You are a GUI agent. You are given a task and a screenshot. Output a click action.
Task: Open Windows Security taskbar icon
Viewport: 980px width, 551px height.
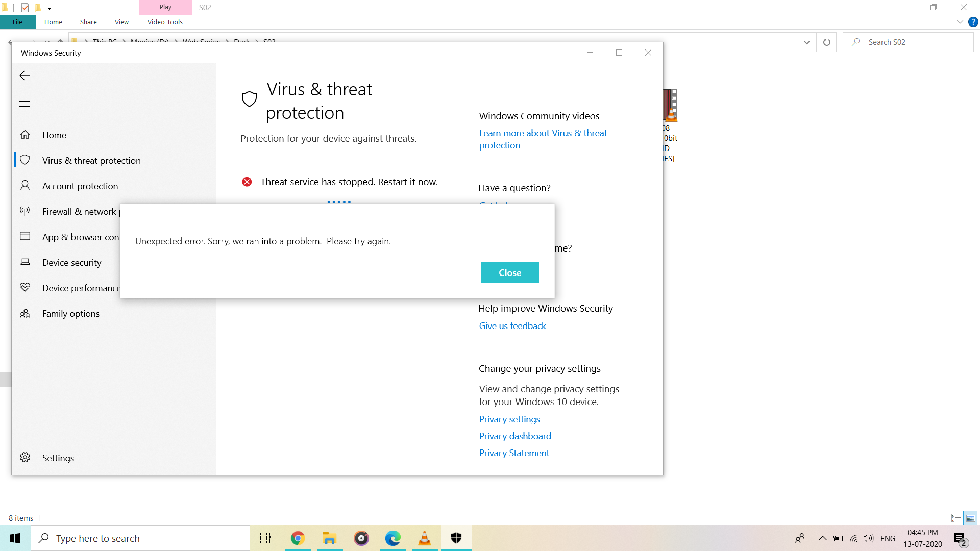click(x=456, y=538)
